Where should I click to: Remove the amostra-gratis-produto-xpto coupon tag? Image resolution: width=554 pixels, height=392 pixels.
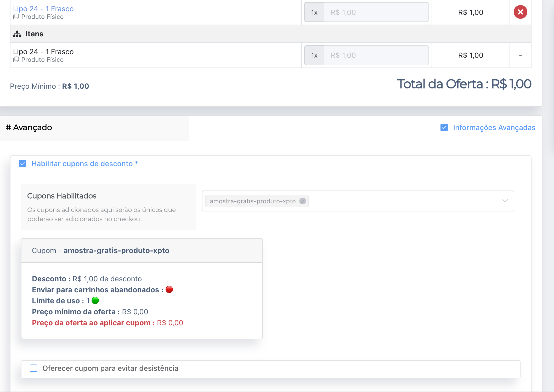(303, 201)
